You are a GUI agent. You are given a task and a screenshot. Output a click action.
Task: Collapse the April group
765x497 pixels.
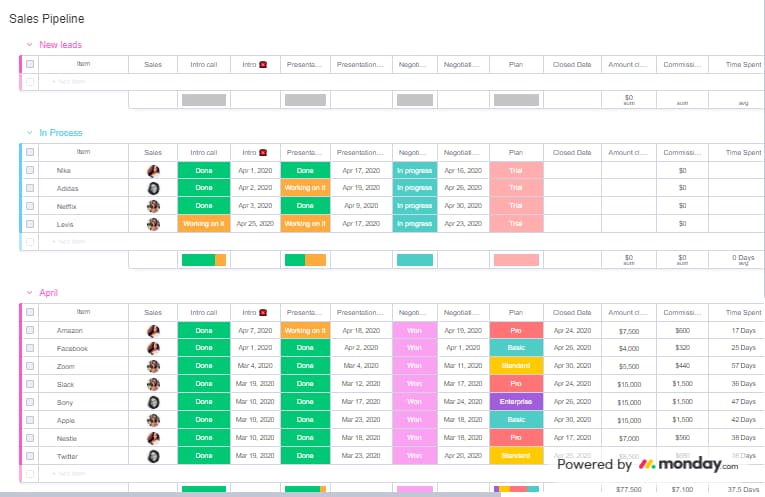[x=29, y=293]
